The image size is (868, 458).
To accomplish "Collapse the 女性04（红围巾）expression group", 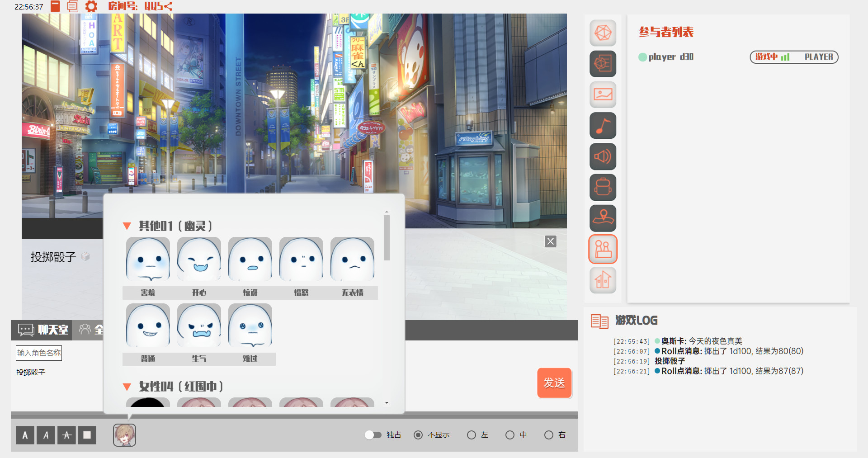I will (127, 387).
